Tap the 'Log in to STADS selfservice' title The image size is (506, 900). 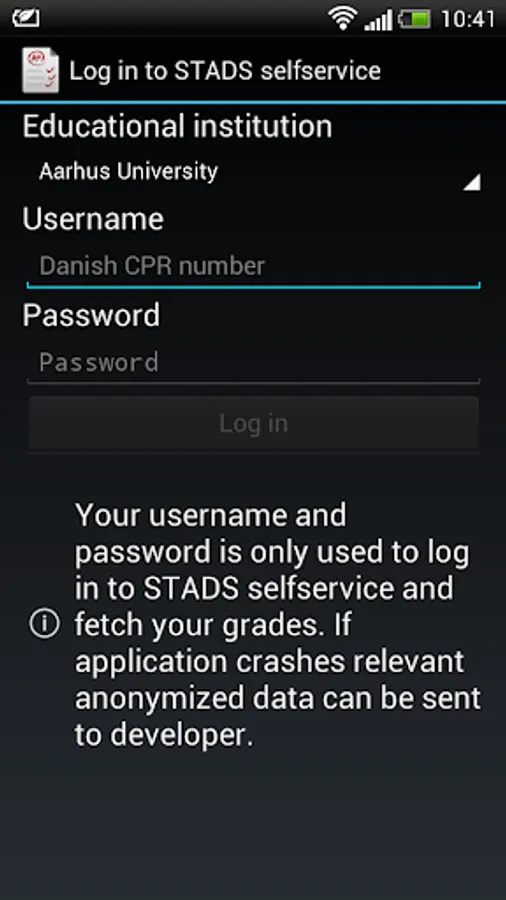coord(225,71)
